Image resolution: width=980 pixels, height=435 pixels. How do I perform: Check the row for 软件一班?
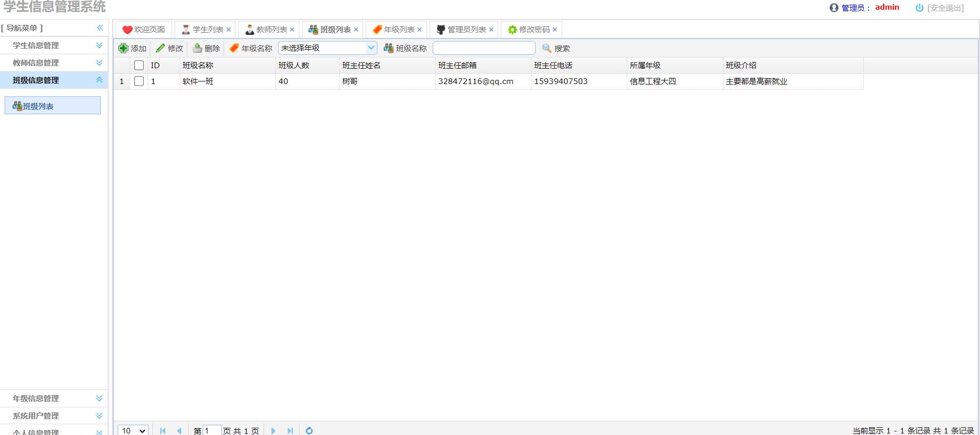(x=139, y=81)
